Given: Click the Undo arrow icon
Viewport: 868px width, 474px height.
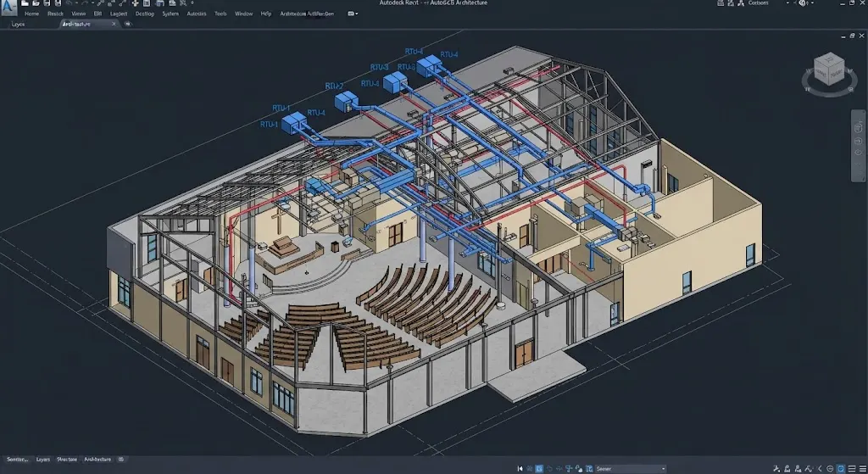Looking at the screenshot, I should [70, 3].
